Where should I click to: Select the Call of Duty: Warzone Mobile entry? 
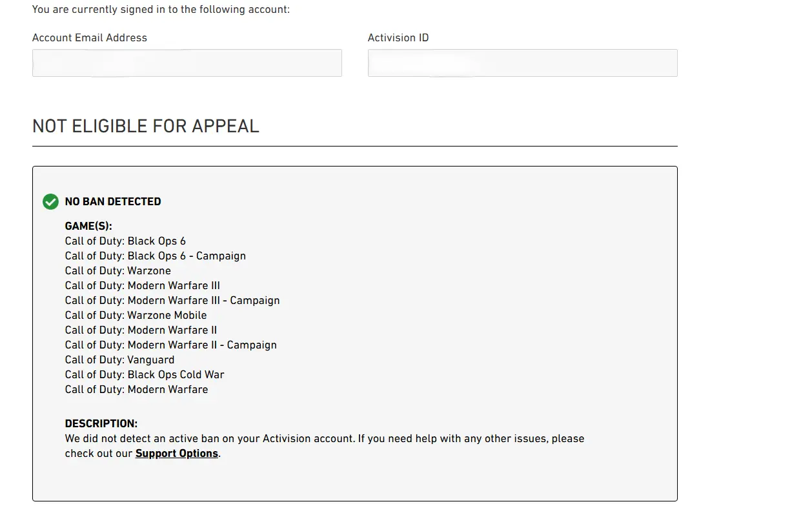pos(136,316)
